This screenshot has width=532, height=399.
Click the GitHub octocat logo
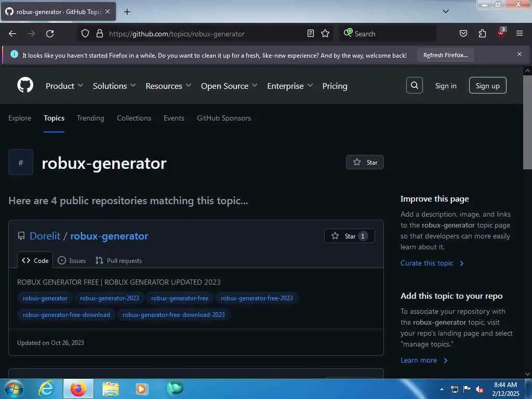[25, 85]
